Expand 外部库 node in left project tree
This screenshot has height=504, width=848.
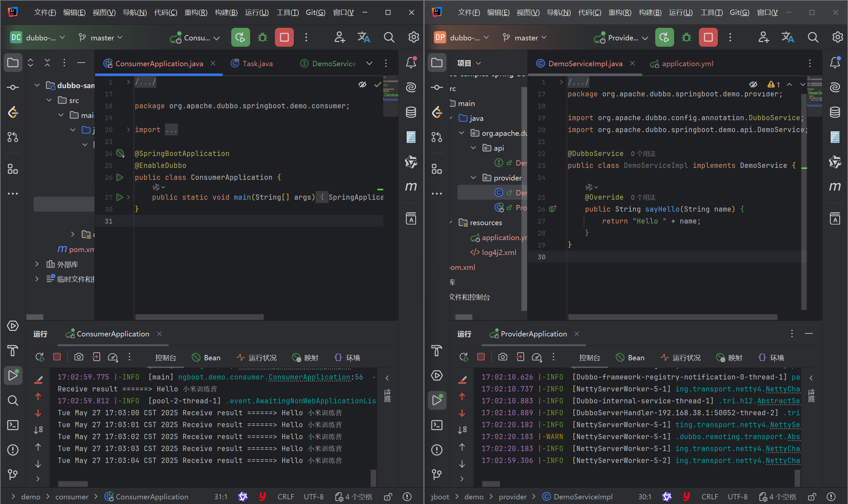(37, 264)
